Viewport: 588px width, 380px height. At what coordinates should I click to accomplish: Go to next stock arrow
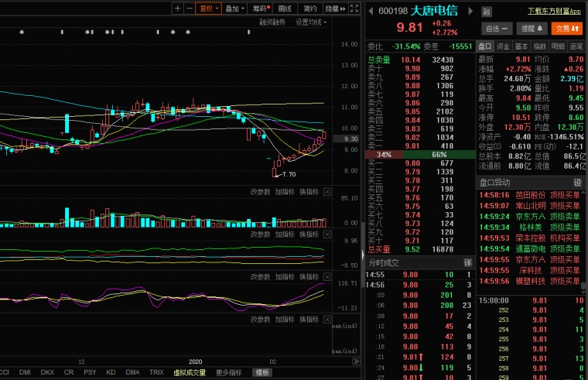tap(470, 11)
